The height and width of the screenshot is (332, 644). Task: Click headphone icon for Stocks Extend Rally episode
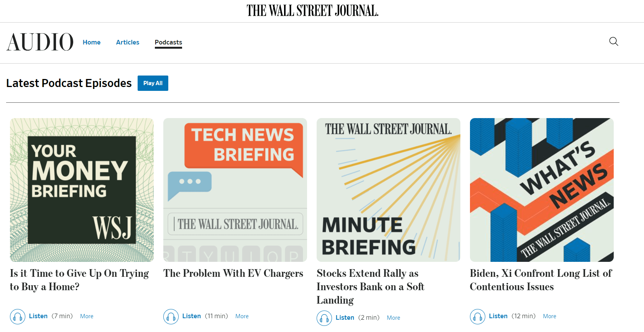tap(324, 318)
